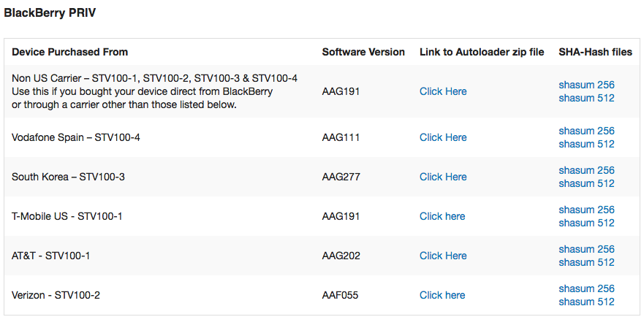The image size is (644, 325).
Task: Click the Software Version column header
Action: pyautogui.click(x=363, y=52)
